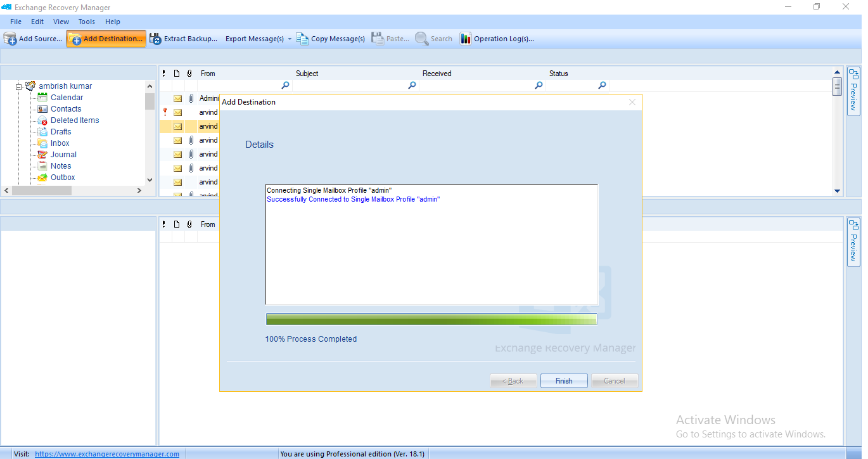Viewport: 868px width, 459px height.
Task: Click the Inbox folder icon
Action: tap(42, 143)
